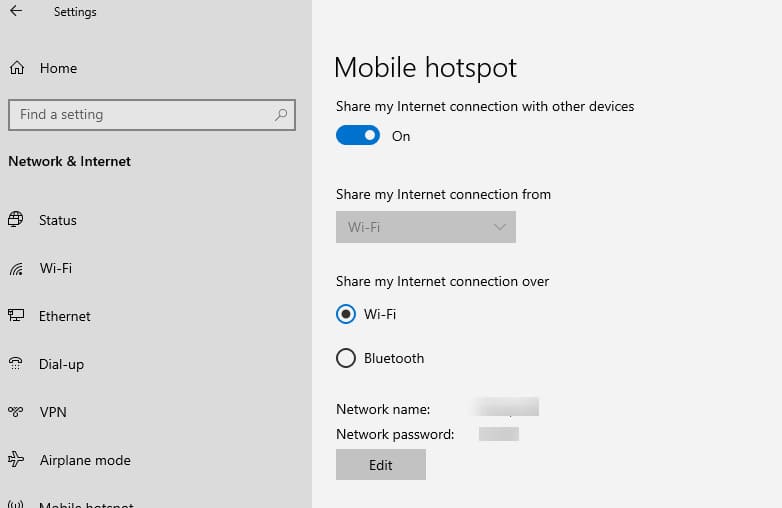The width and height of the screenshot is (782, 508).
Task: Select the Dial-up icon
Action: 16,364
